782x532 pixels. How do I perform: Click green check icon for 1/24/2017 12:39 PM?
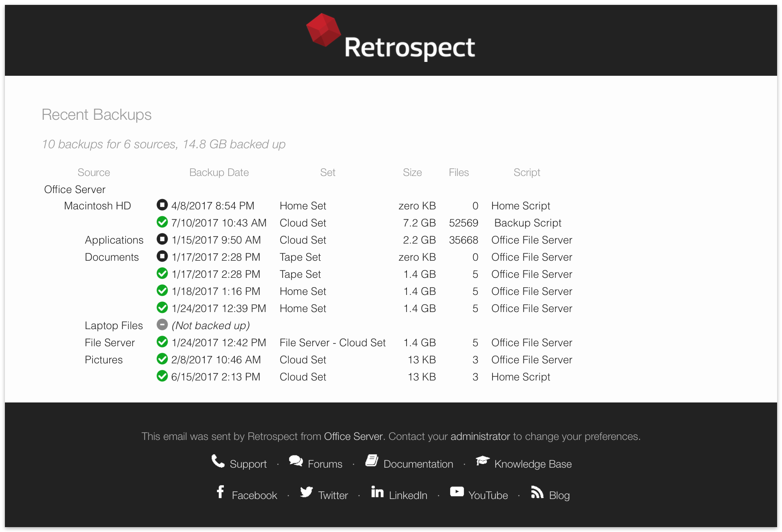162,307
